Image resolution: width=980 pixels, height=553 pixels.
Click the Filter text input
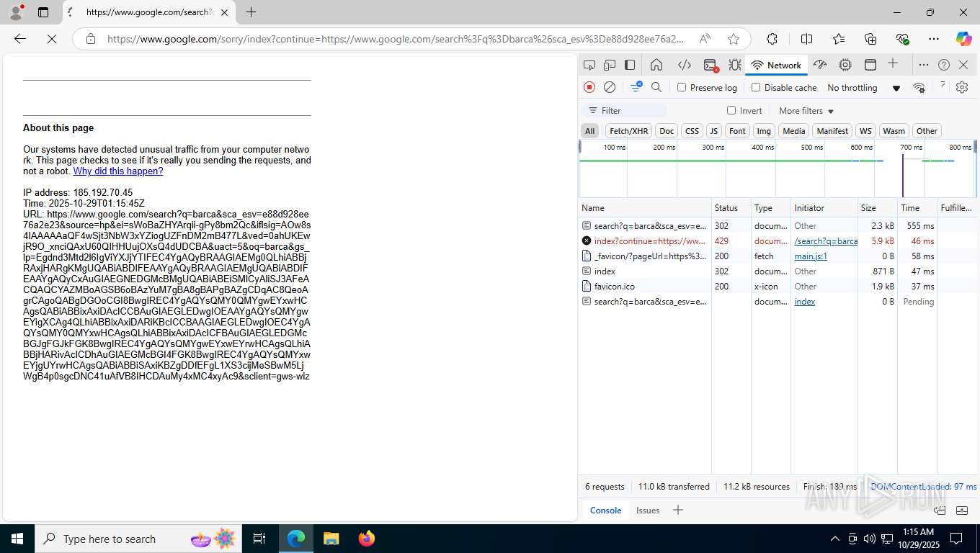pos(625,111)
